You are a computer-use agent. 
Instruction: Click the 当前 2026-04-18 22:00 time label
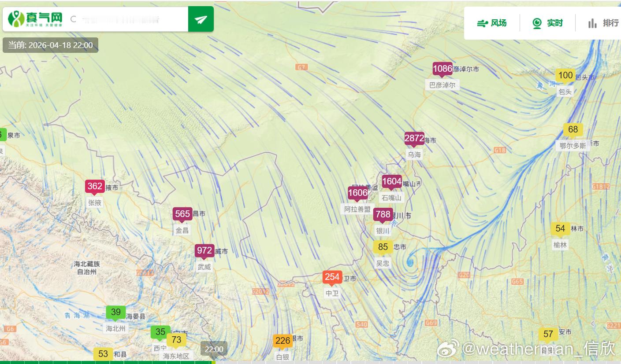[50, 45]
